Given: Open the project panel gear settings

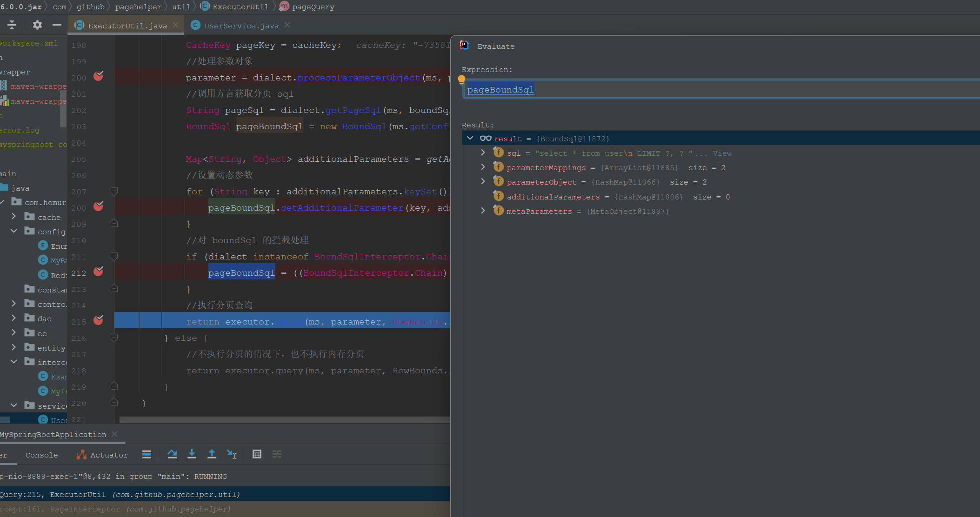Looking at the screenshot, I should click(37, 25).
